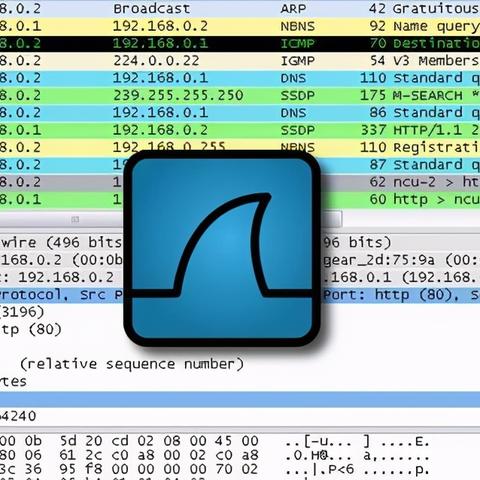Click NBNS protocol in the 'Name query' row
This screenshot has height=480, width=480.
point(297,26)
